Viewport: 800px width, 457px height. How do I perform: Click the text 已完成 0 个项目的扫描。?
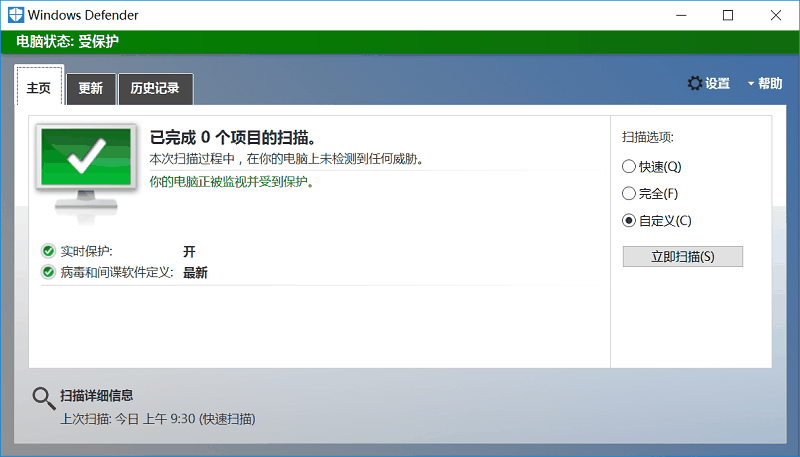coord(234,137)
